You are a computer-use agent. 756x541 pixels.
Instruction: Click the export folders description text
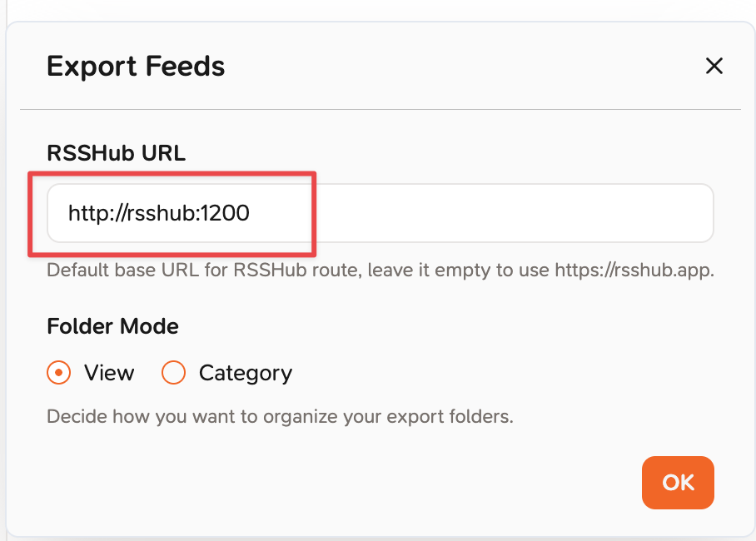(x=280, y=417)
